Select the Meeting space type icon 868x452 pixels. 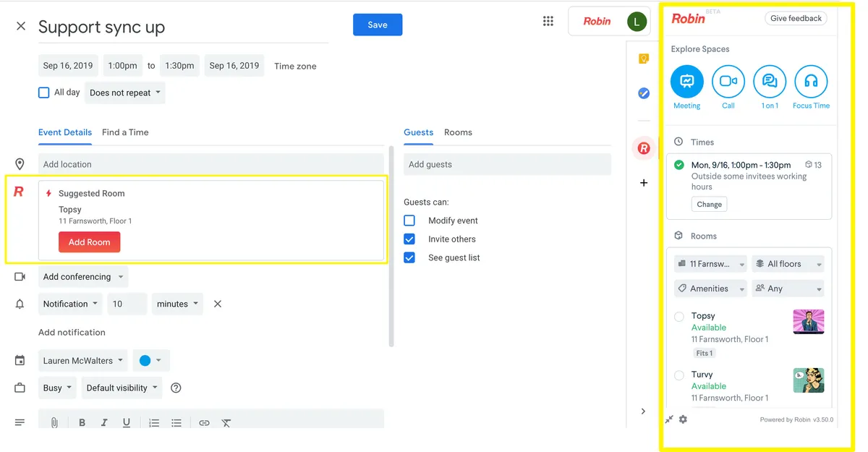pos(686,82)
